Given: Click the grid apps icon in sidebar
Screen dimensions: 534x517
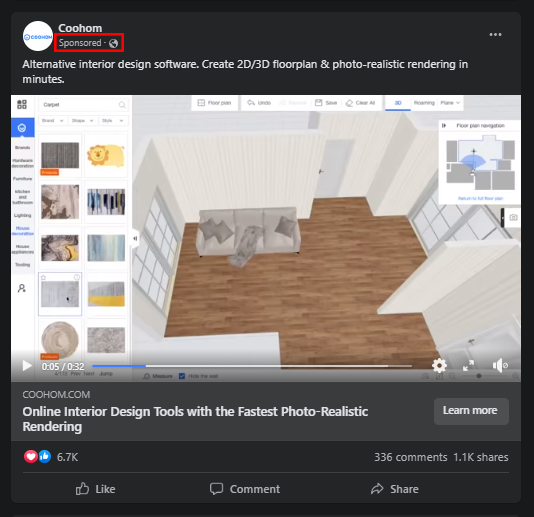Looking at the screenshot, I should pyautogui.click(x=22, y=104).
